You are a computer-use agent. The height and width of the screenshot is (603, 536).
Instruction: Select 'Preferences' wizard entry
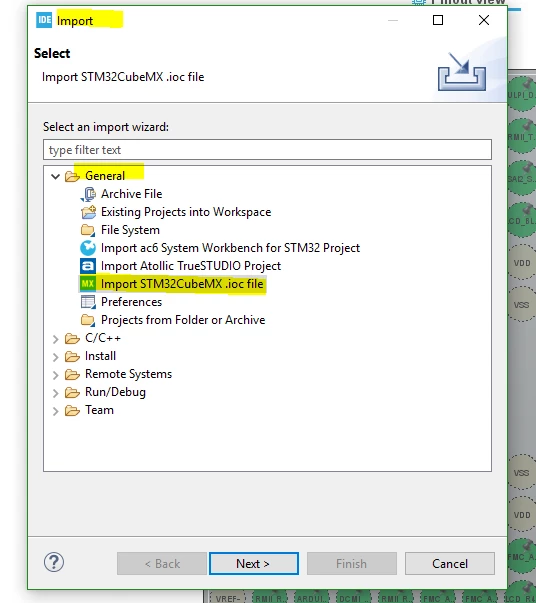132,302
